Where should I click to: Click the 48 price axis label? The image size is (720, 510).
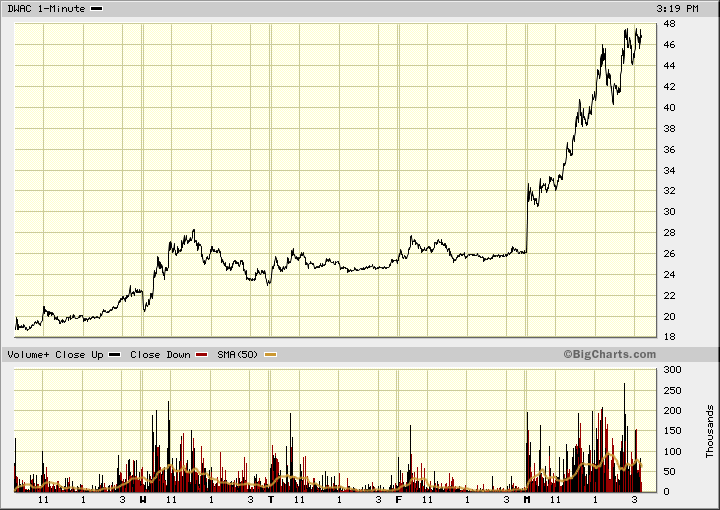(669, 24)
